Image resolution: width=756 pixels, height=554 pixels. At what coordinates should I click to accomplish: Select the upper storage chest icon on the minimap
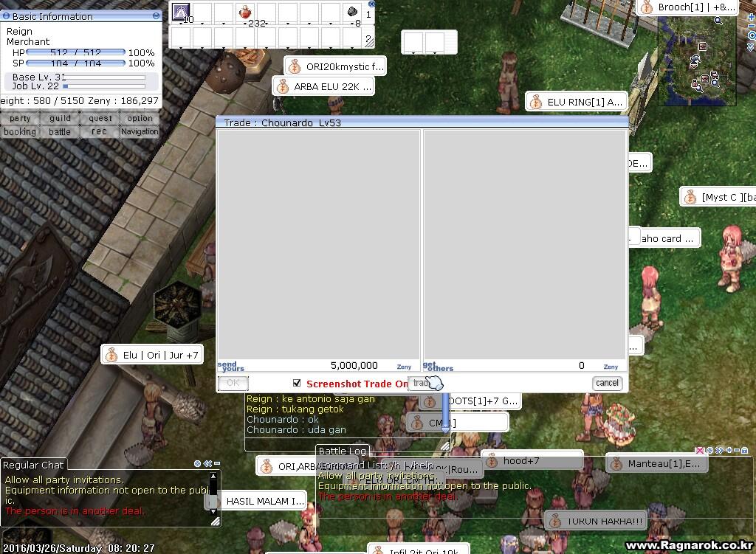coord(703,46)
